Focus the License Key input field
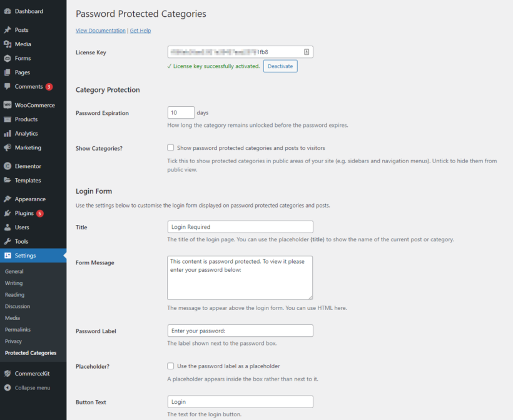Viewport: 513px width, 420px height. coord(240,52)
